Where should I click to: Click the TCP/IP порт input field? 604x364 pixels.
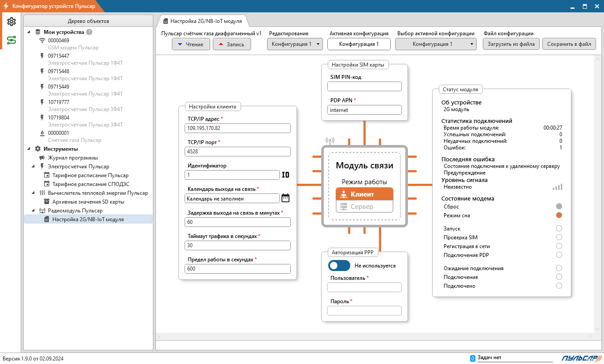pos(238,152)
